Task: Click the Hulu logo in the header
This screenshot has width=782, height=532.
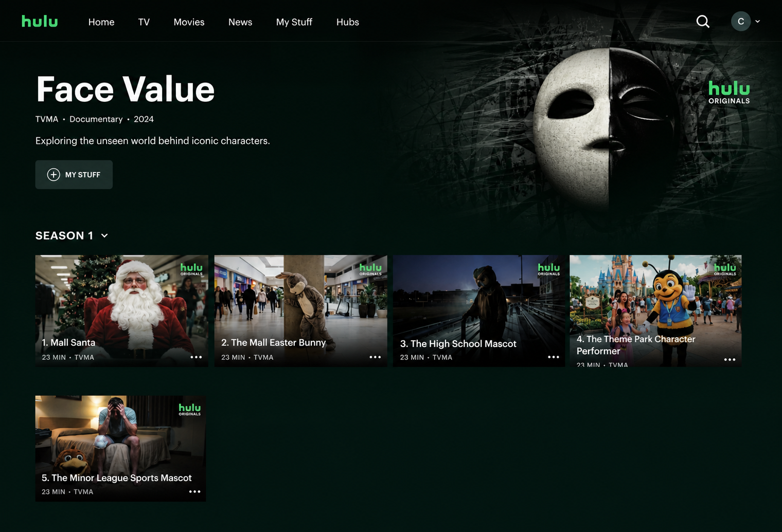Action: [40, 21]
